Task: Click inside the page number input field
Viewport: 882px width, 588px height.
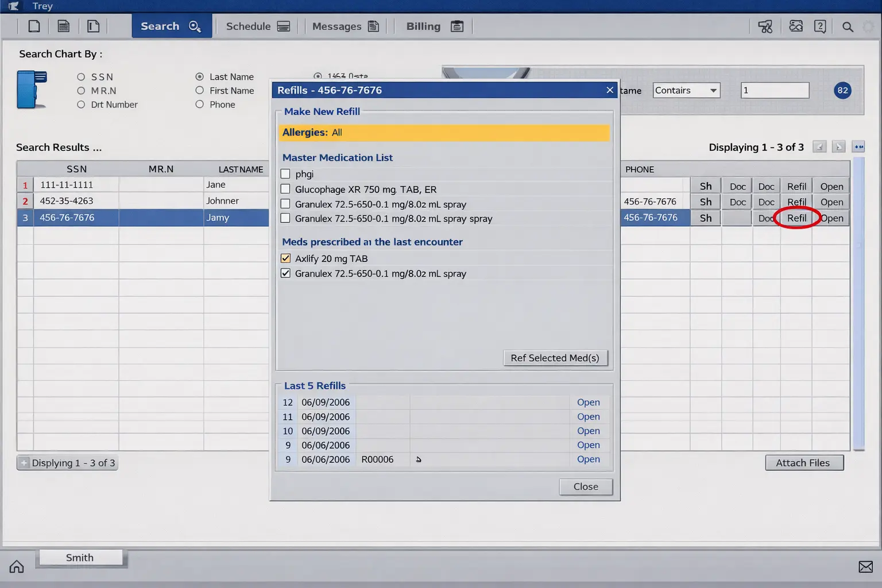Action: coord(774,90)
